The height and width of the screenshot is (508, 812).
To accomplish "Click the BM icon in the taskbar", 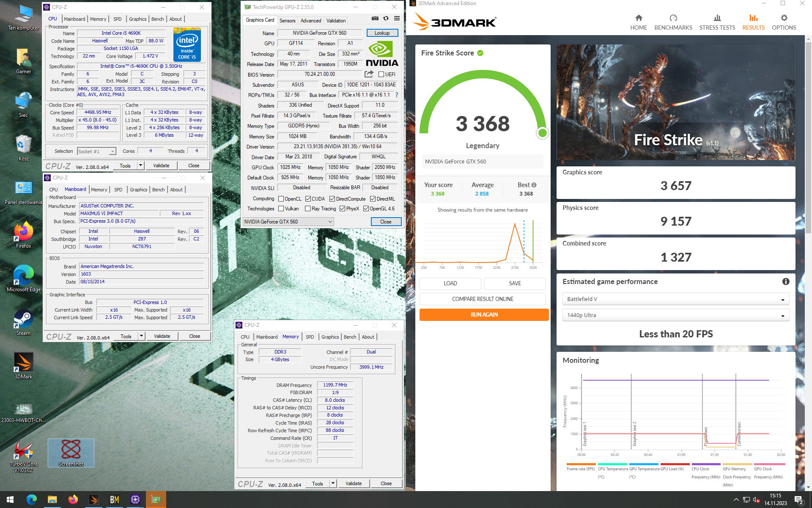I will tap(114, 500).
